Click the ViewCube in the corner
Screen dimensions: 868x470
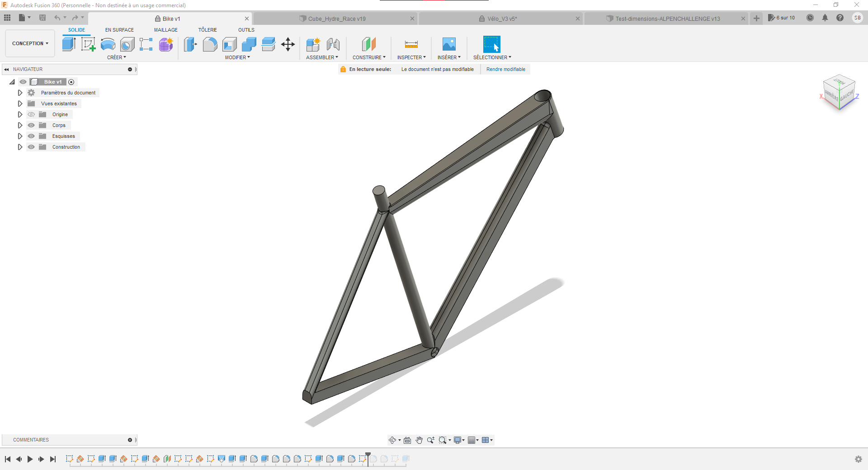[839, 92]
